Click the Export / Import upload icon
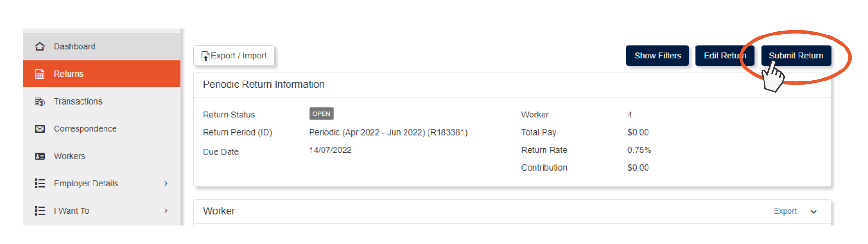This screenshot has height=244, width=868. [205, 56]
